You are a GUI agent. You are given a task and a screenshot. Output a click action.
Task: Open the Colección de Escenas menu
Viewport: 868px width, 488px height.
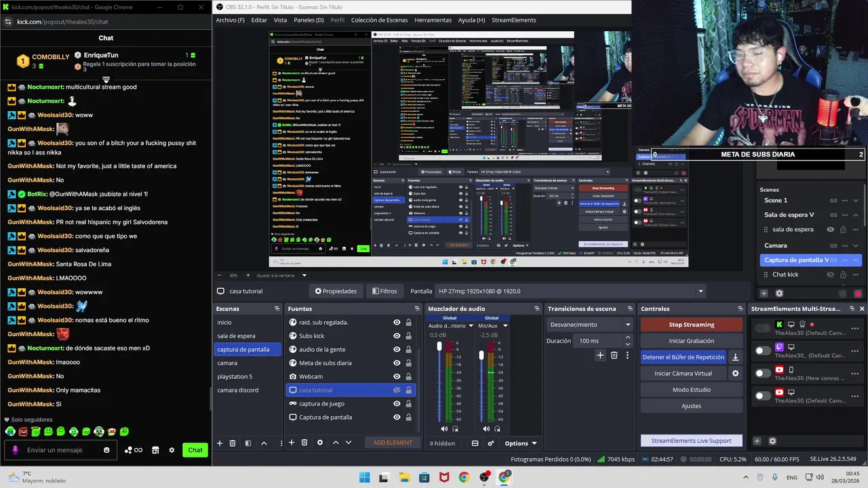(379, 20)
